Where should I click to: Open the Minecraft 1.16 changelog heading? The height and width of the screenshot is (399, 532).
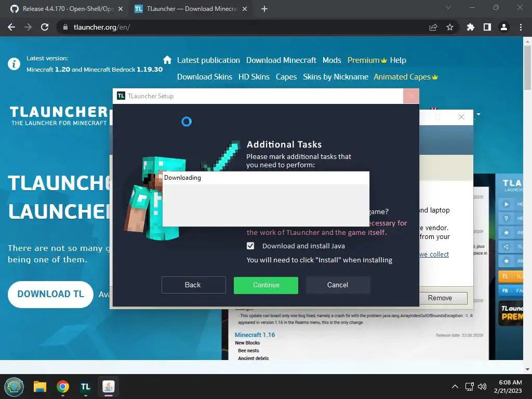pyautogui.click(x=255, y=335)
